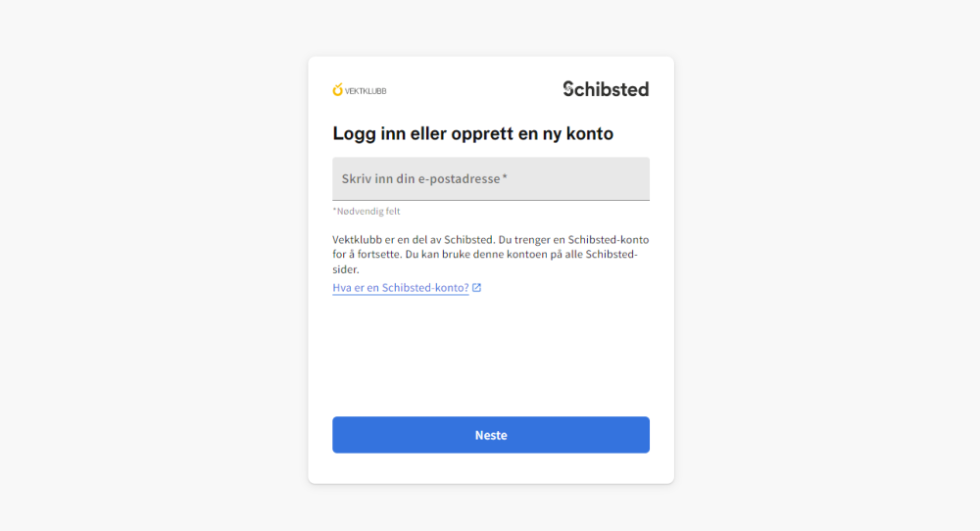The image size is (980, 531).
Task: Click the empty white space above the Neste button
Action: click(491, 356)
